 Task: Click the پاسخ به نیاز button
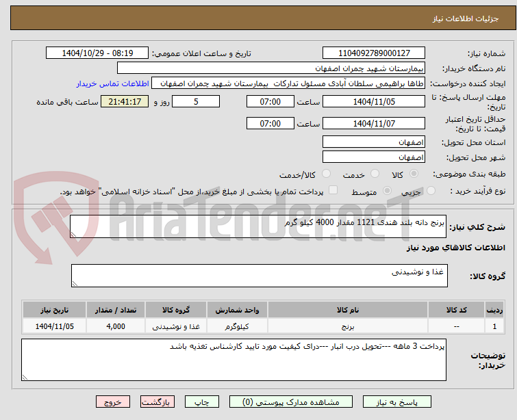click(397, 402)
